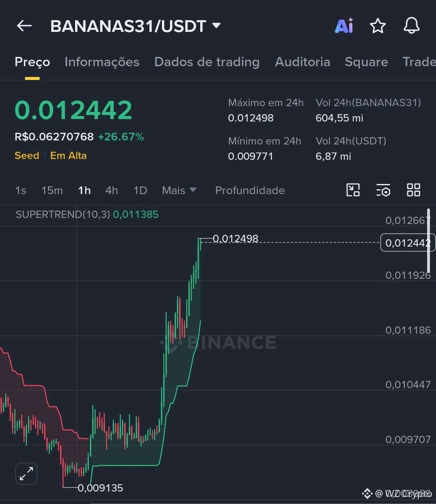Click the 0,009707 price axis label
This screenshot has width=436, height=504.
[408, 439]
